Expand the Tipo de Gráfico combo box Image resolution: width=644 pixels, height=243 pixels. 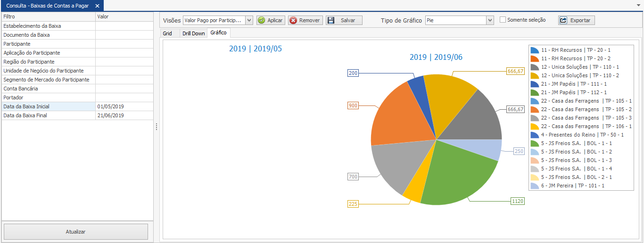click(x=490, y=20)
